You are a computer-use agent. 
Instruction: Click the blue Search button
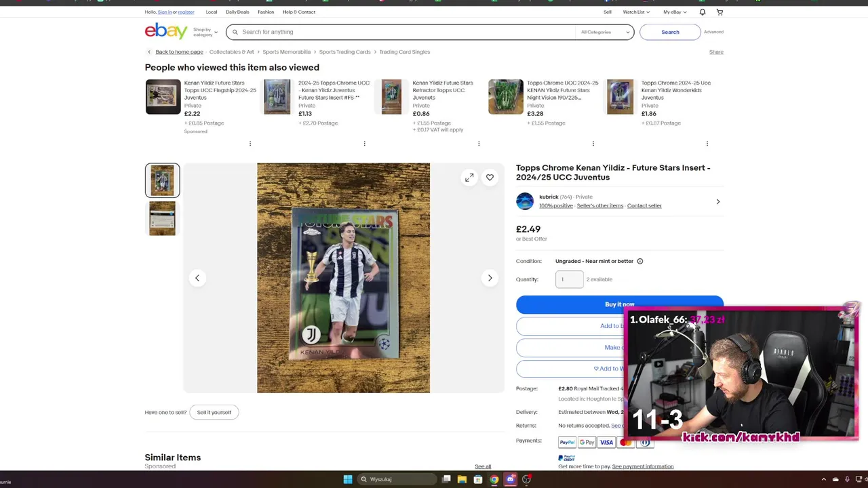coord(670,32)
